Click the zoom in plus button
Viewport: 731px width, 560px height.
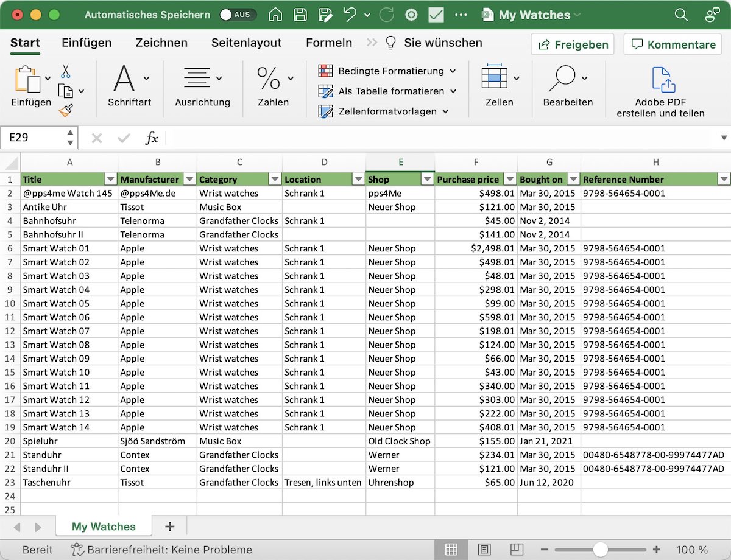[x=657, y=550]
